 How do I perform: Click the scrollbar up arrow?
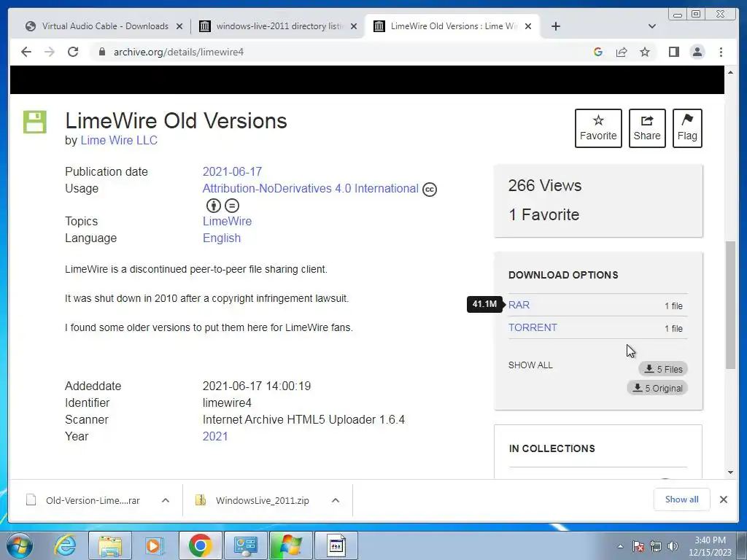pos(730,72)
